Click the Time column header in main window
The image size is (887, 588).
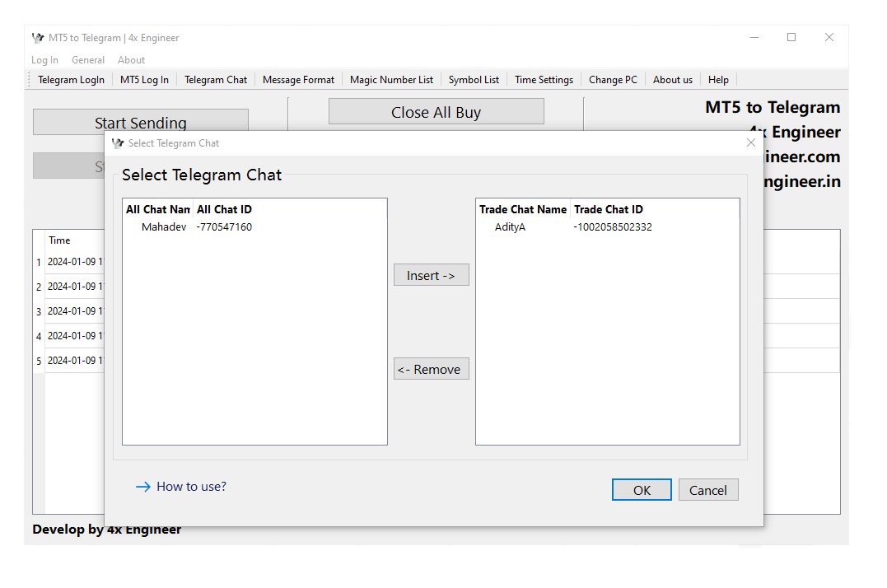pyautogui.click(x=59, y=240)
